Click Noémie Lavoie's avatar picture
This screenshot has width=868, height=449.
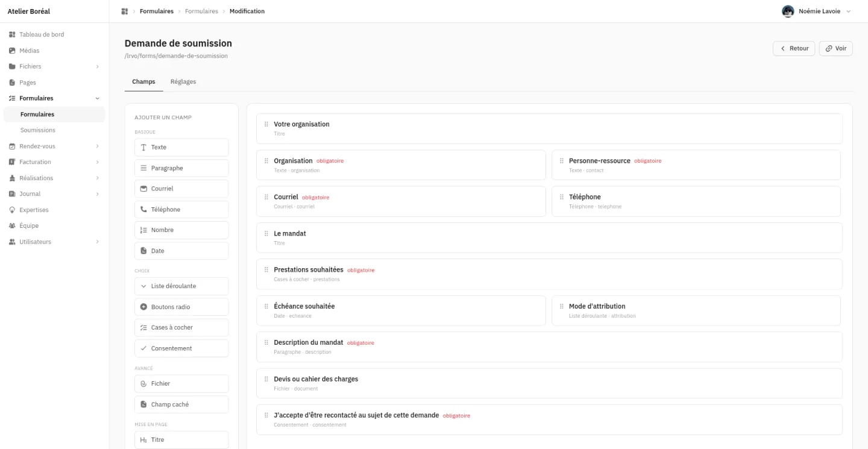coord(788,11)
